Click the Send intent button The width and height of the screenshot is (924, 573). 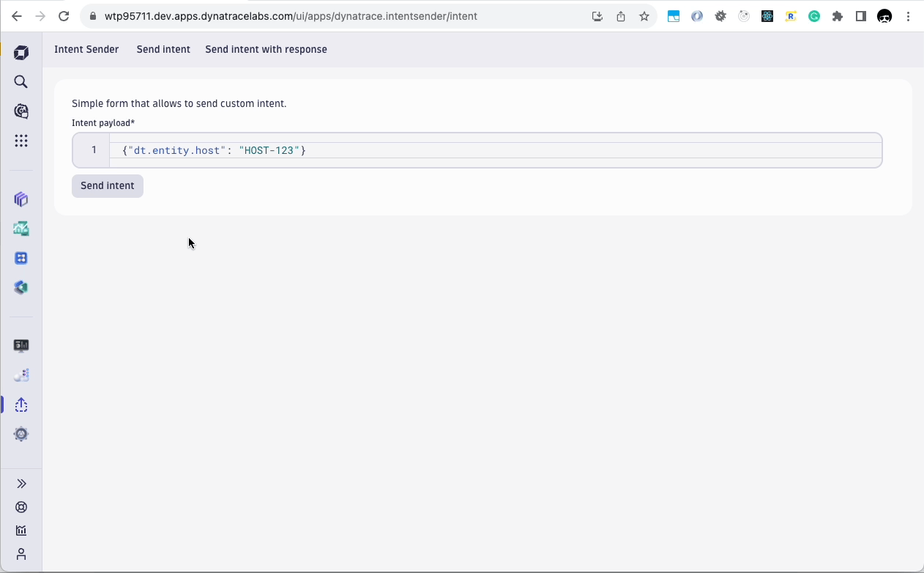(108, 185)
